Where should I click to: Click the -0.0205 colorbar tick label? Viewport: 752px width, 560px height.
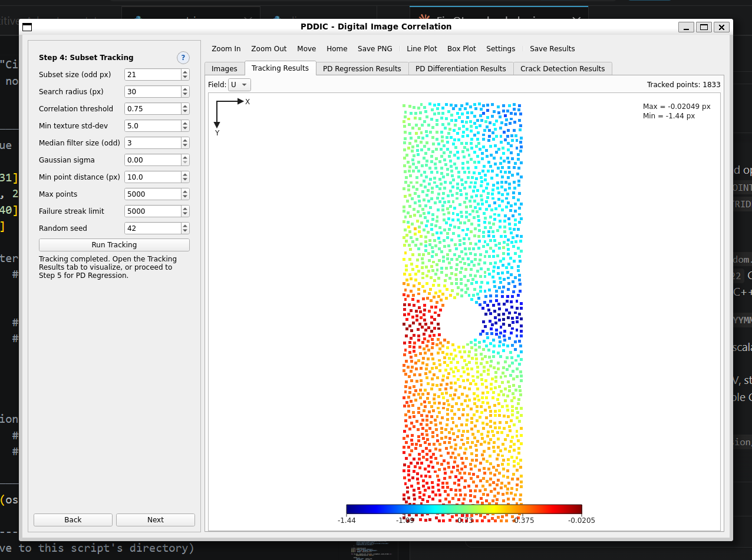click(581, 520)
